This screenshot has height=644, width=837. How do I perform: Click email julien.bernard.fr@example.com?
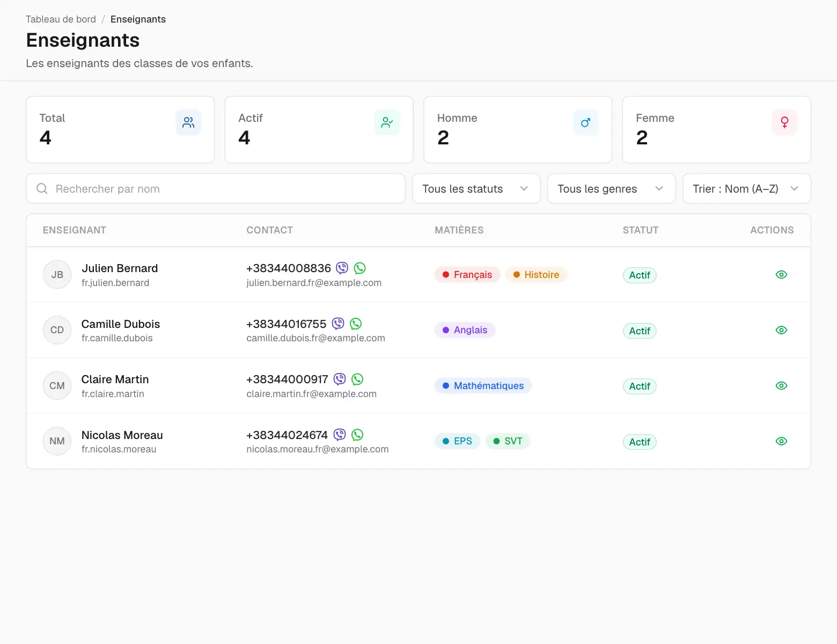pos(314,283)
